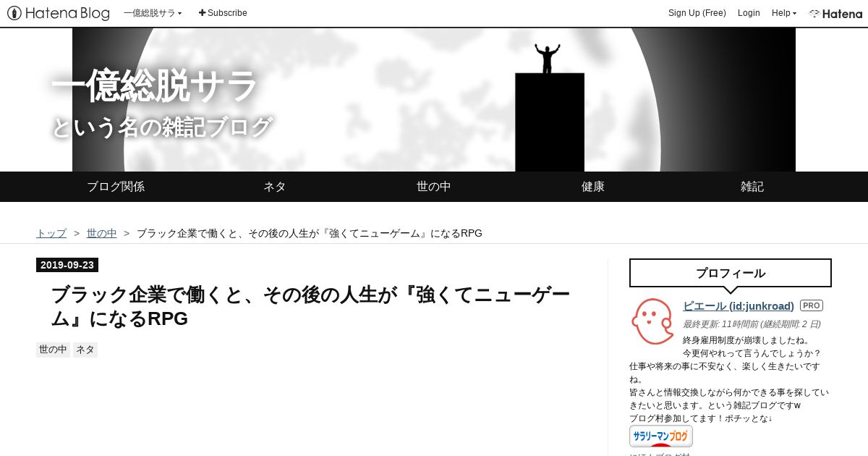Click the subtitle という名の雑記ブログ
The height and width of the screenshot is (456, 868).
pyautogui.click(x=161, y=127)
